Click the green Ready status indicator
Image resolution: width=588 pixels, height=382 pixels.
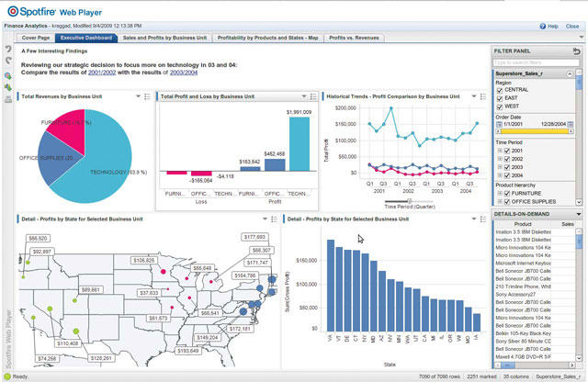pyautogui.click(x=7, y=376)
